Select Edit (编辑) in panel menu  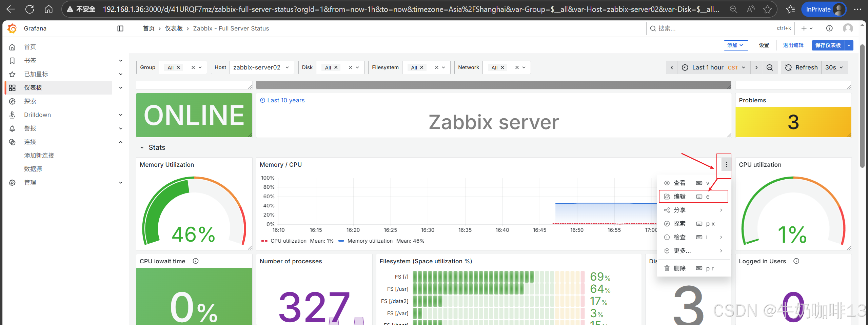[x=693, y=197]
